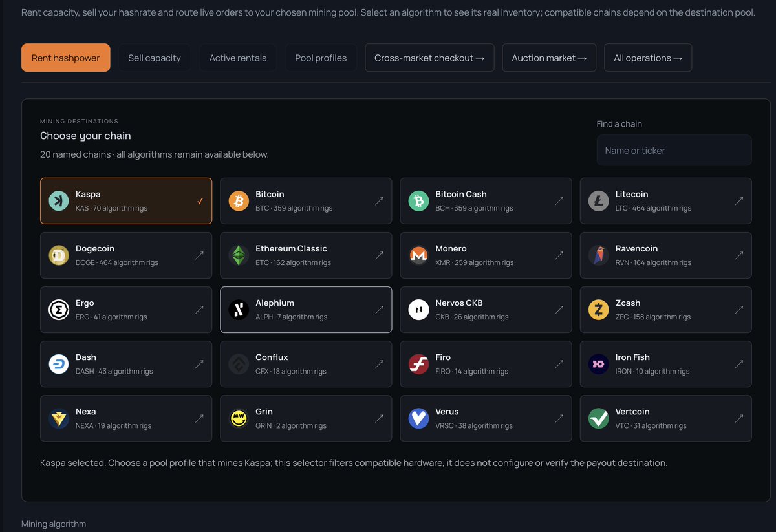Click the 'GRIN · 2 algorithm rigs' text
Image resolution: width=776 pixels, height=532 pixels.
point(291,425)
